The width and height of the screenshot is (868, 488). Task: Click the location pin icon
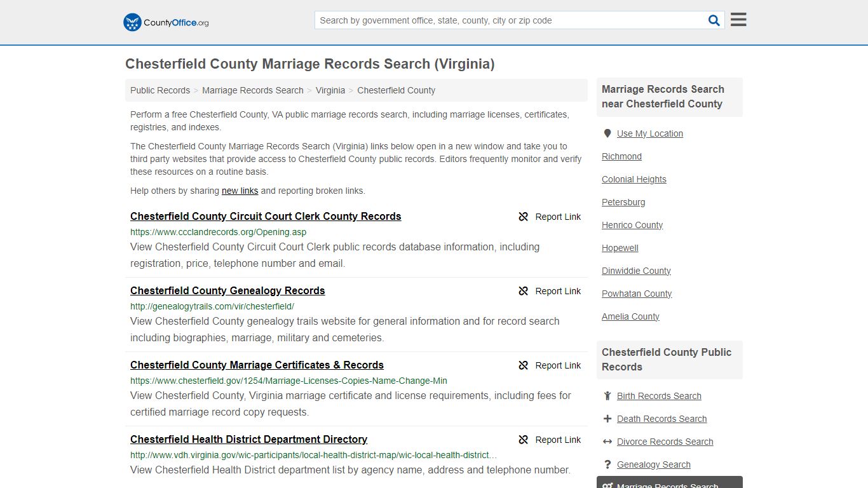607,133
